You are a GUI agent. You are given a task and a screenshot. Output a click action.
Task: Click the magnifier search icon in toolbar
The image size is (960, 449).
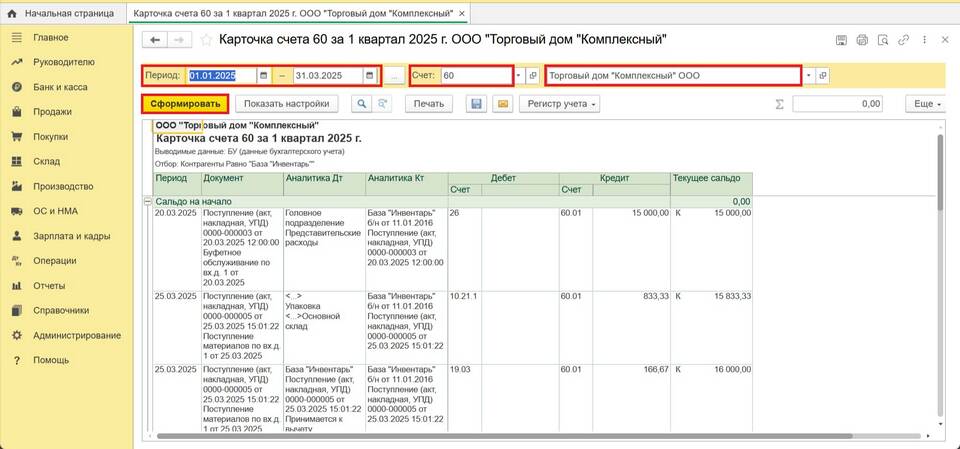tap(360, 104)
